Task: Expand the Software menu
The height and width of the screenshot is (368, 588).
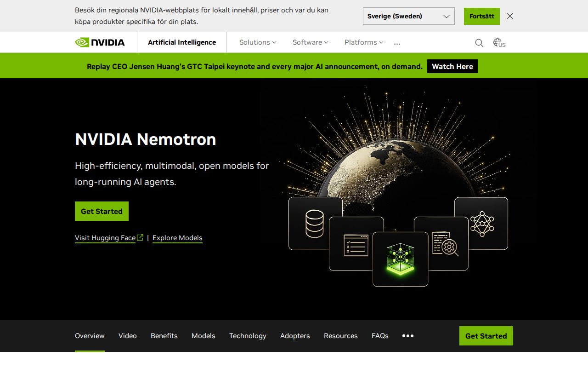Action: tap(311, 42)
